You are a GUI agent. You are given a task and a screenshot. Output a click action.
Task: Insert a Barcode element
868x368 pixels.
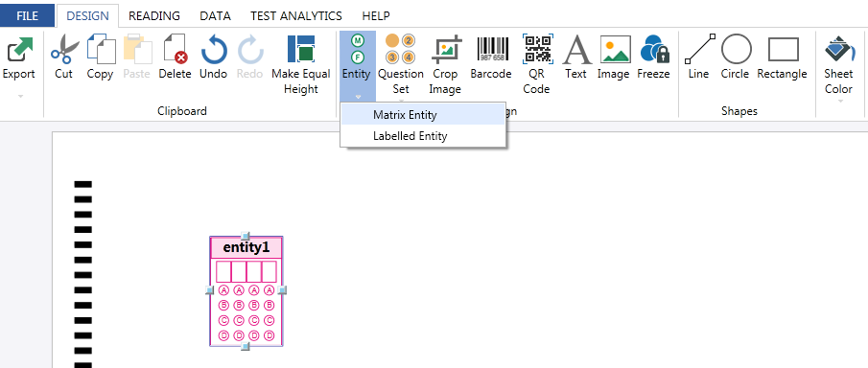[491, 57]
